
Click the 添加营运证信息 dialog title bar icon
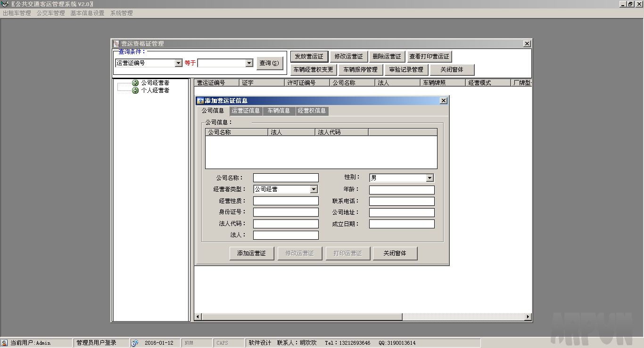tap(200, 100)
